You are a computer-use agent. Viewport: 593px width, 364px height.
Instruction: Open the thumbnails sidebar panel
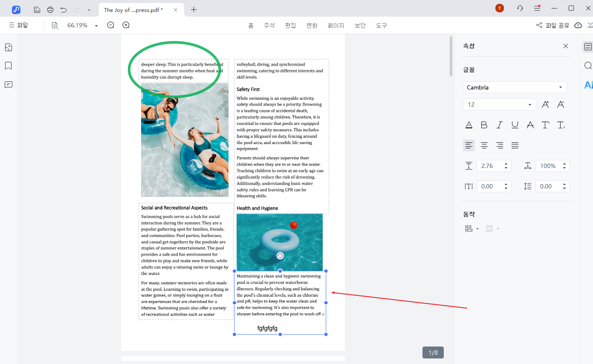[8, 47]
